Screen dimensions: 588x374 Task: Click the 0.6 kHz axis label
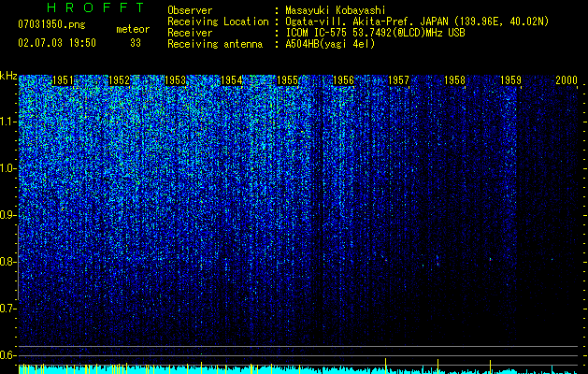[8, 355]
